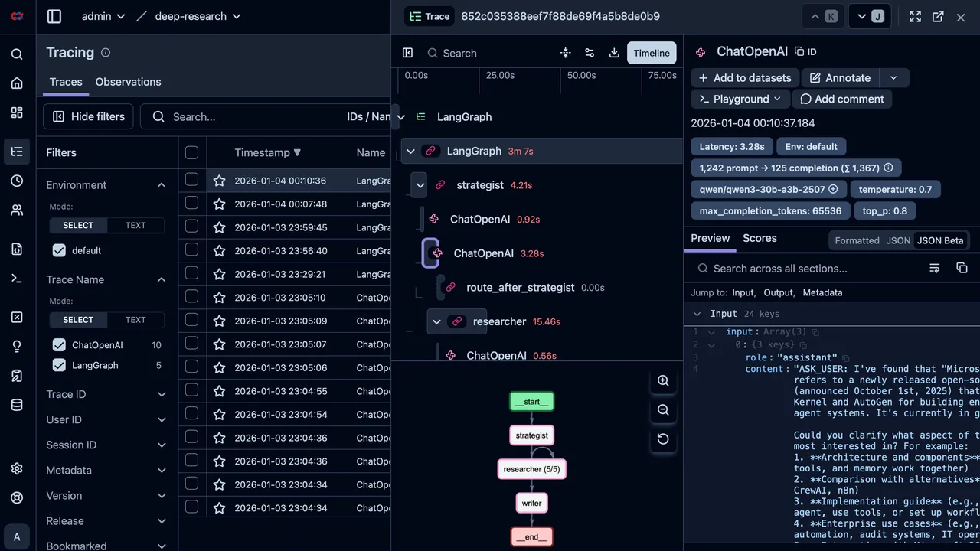
Task: Download the trace
Action: (x=614, y=53)
